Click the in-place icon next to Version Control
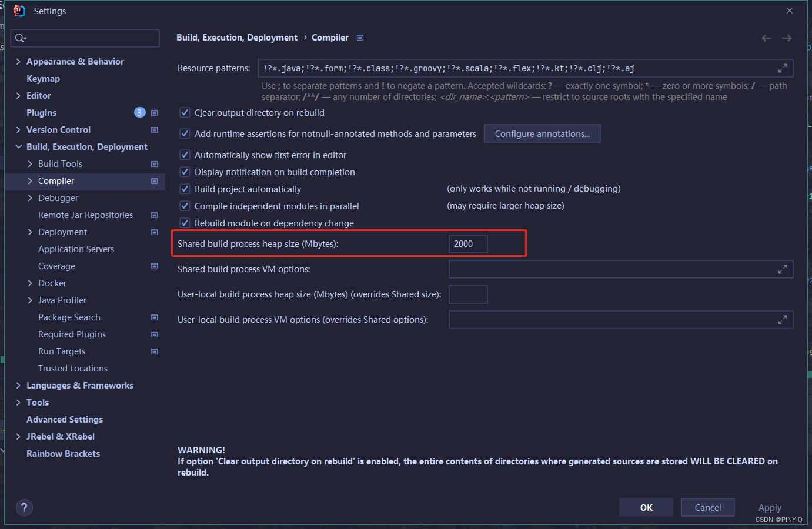812x529 pixels. (154, 129)
